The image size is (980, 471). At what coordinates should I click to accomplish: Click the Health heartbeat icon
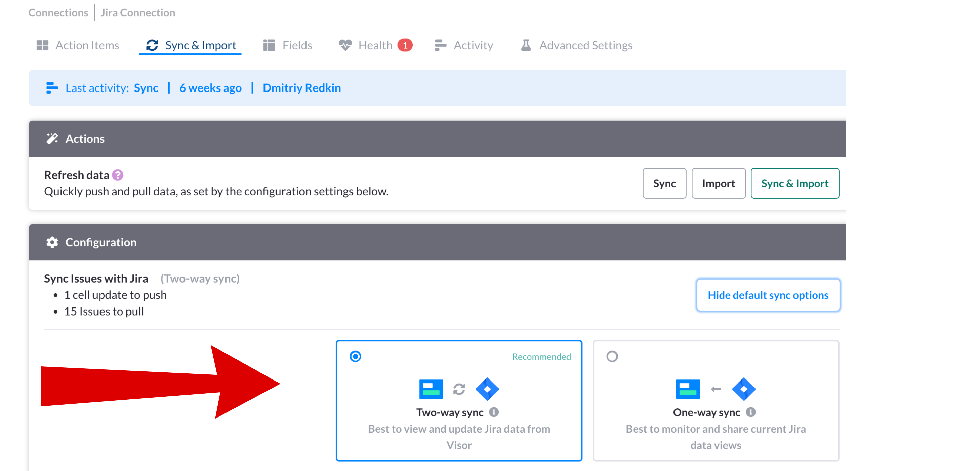345,45
